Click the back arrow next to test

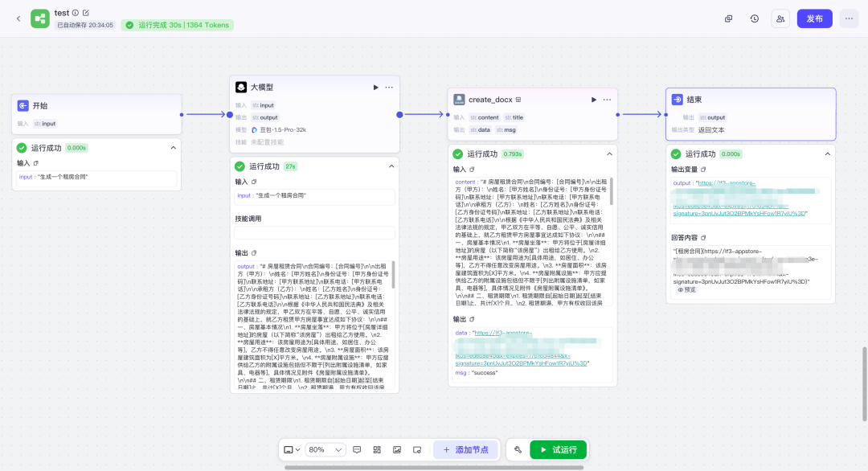point(18,18)
